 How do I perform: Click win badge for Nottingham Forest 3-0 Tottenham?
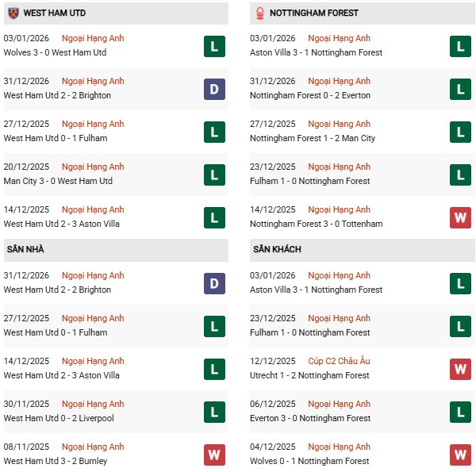[x=460, y=217]
